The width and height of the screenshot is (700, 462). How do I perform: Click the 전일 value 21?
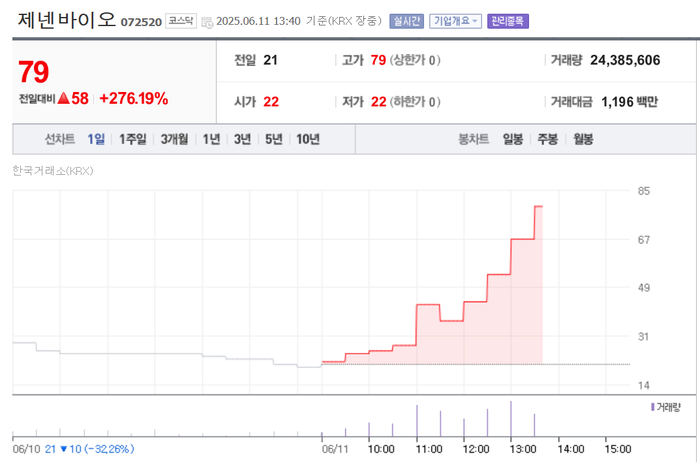coord(270,60)
